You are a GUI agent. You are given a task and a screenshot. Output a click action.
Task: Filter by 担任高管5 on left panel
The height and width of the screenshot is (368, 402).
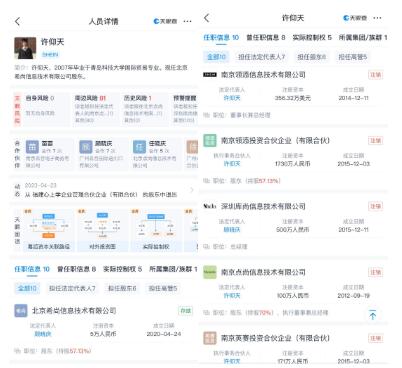click(163, 288)
